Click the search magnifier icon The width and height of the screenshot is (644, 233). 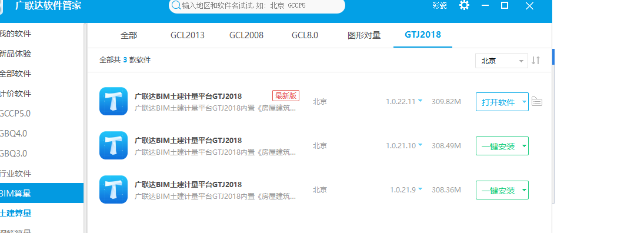tap(176, 5)
